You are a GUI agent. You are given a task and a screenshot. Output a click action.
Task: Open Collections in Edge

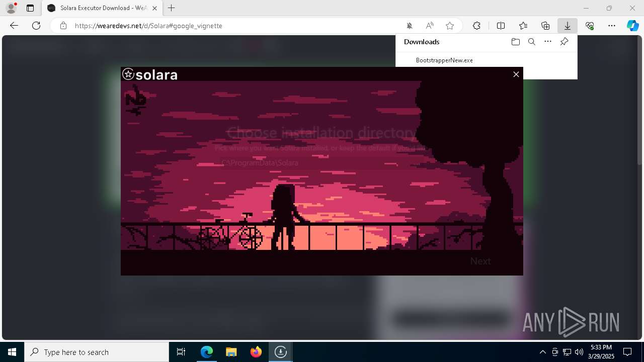click(x=545, y=26)
